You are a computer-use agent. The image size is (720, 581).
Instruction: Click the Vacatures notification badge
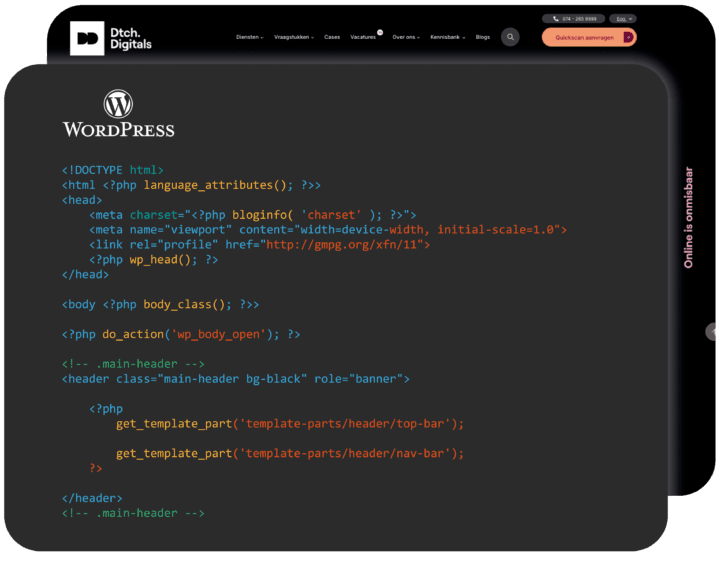(x=380, y=32)
